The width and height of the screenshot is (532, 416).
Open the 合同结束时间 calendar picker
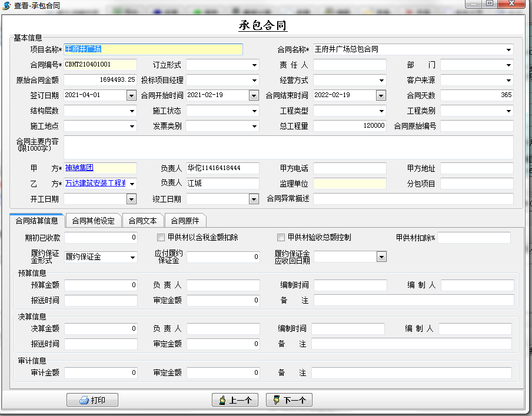click(381, 95)
